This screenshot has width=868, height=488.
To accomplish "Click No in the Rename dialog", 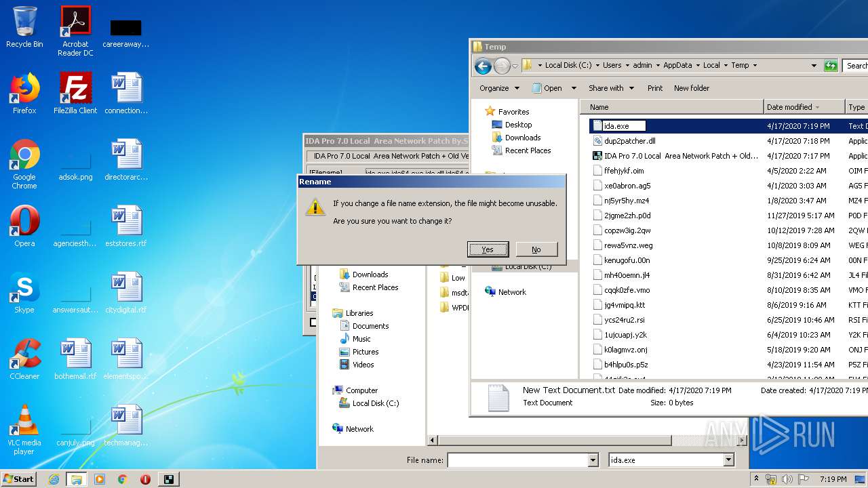I will point(536,249).
